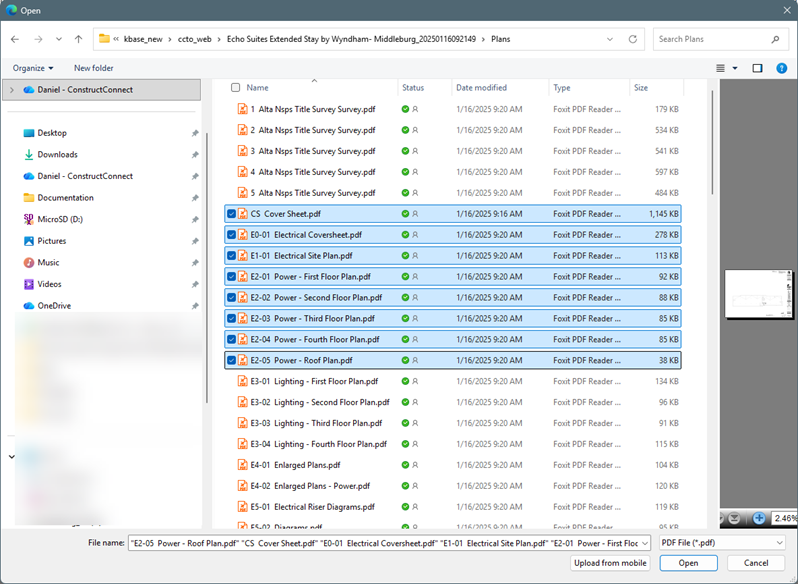
Task: Click Upload from mobile button
Action: point(610,563)
